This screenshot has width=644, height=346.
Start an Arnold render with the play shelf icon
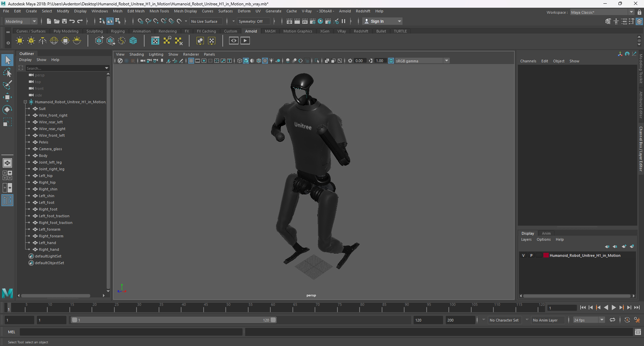[x=245, y=41]
